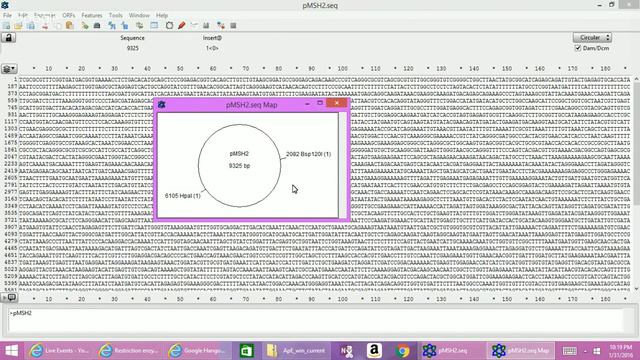
Task: Click the first blue arrows sequence icon
Action: tap(112, 26)
